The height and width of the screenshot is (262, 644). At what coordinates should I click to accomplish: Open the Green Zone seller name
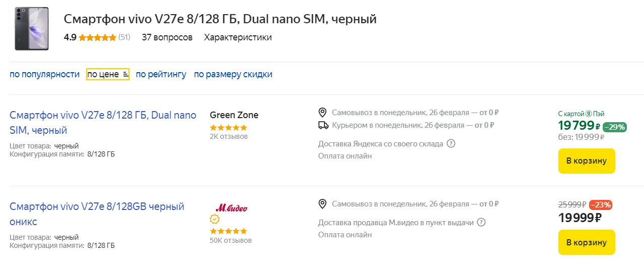[x=234, y=115]
